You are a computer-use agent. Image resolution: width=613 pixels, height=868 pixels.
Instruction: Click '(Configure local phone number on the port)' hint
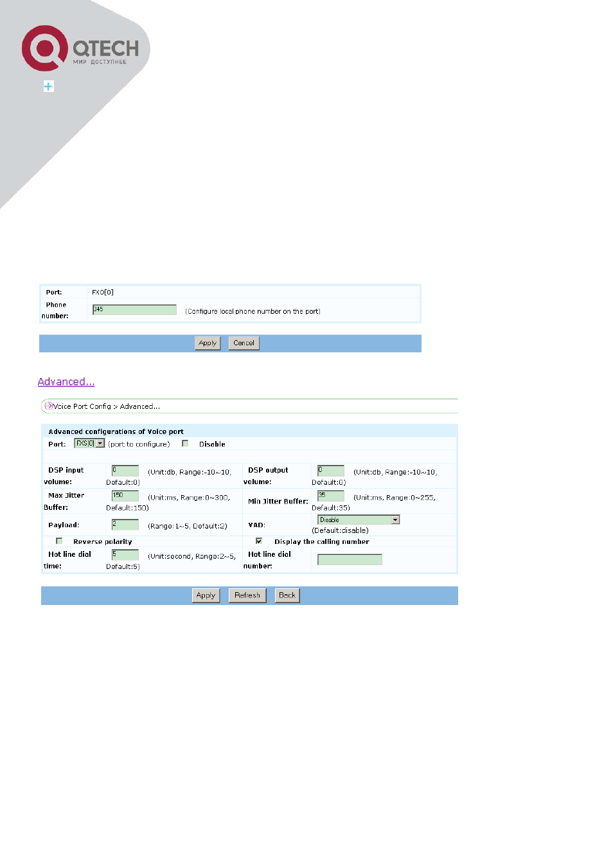[x=253, y=311]
